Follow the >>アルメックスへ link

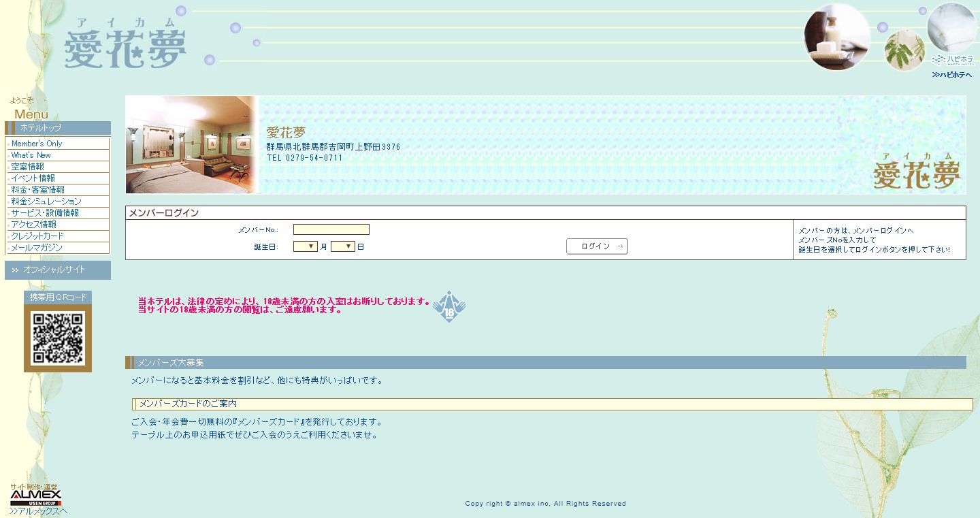point(39,511)
